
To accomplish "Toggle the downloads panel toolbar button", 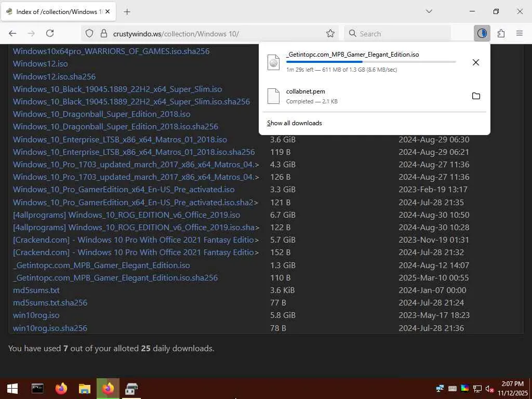I will point(482,33).
